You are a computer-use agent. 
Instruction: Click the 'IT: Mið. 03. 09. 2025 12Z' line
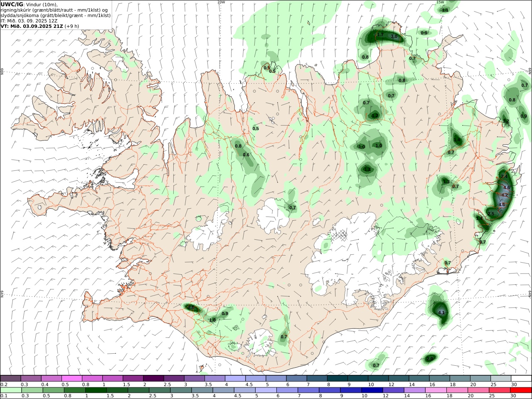29,20
